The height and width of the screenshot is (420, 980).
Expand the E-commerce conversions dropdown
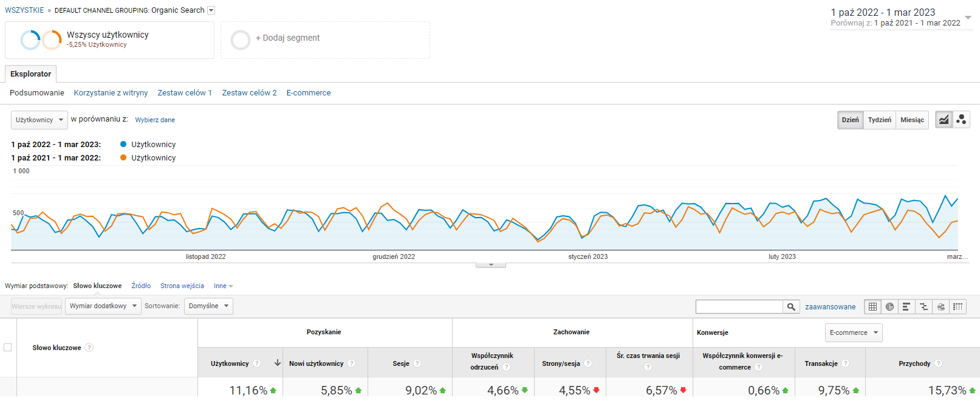(853, 332)
